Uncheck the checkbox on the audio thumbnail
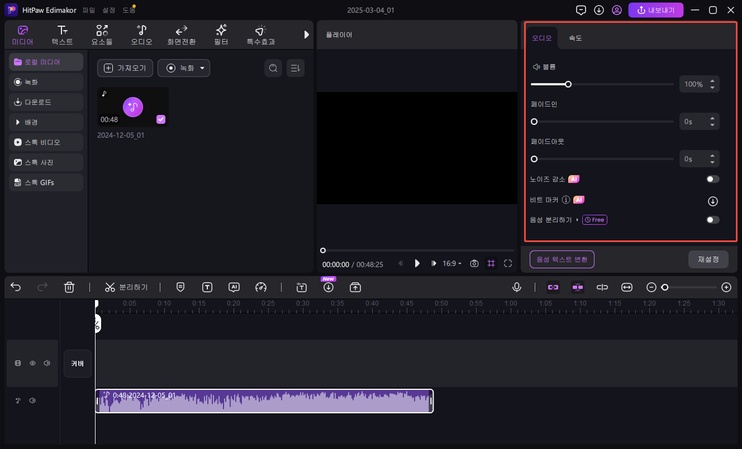 (161, 119)
